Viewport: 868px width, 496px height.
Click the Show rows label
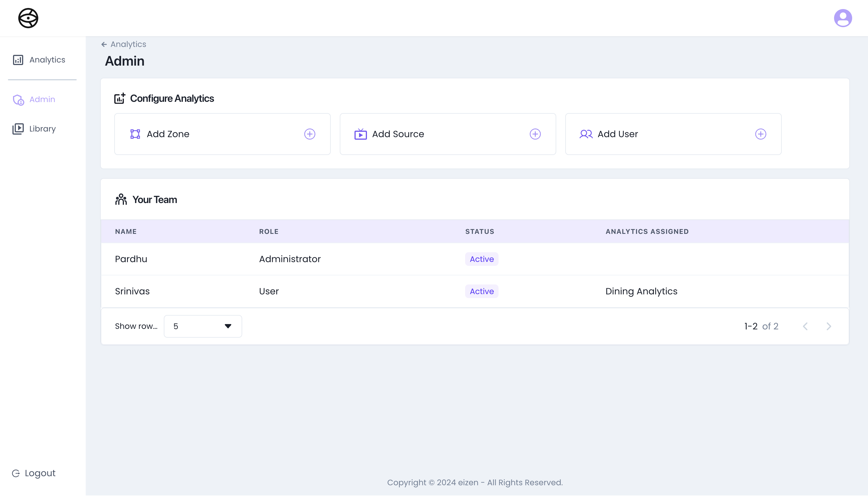pos(136,326)
